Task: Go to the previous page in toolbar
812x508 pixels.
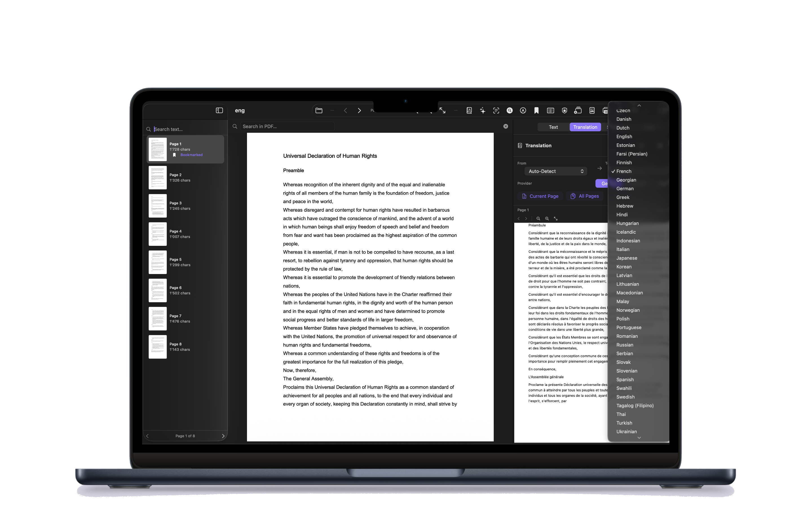Action: [345, 110]
